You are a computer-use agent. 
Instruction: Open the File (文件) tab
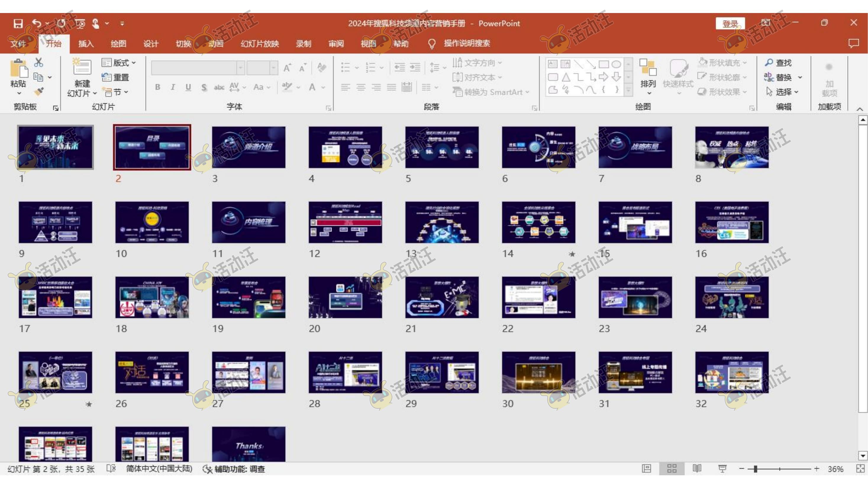18,43
